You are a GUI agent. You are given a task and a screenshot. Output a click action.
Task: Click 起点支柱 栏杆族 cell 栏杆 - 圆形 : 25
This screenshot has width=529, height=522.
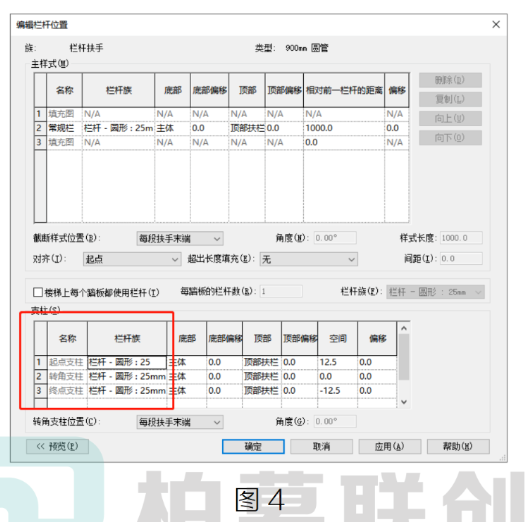[x=127, y=362]
